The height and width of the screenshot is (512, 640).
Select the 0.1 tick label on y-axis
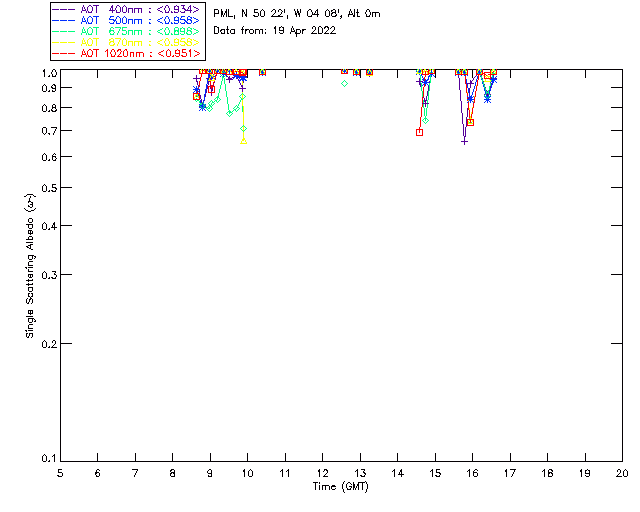point(49,459)
